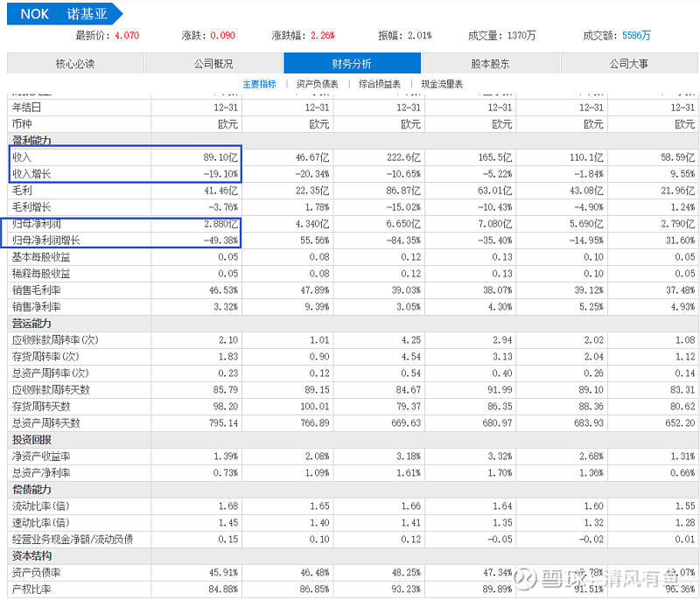700x600 pixels.
Task: Click the change value 0.090
Action: (x=223, y=35)
